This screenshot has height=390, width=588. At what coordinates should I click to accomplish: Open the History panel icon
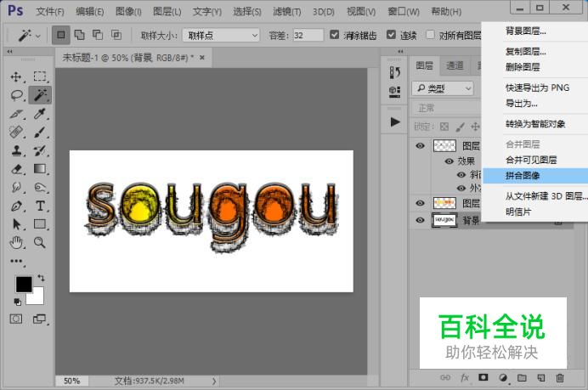394,72
